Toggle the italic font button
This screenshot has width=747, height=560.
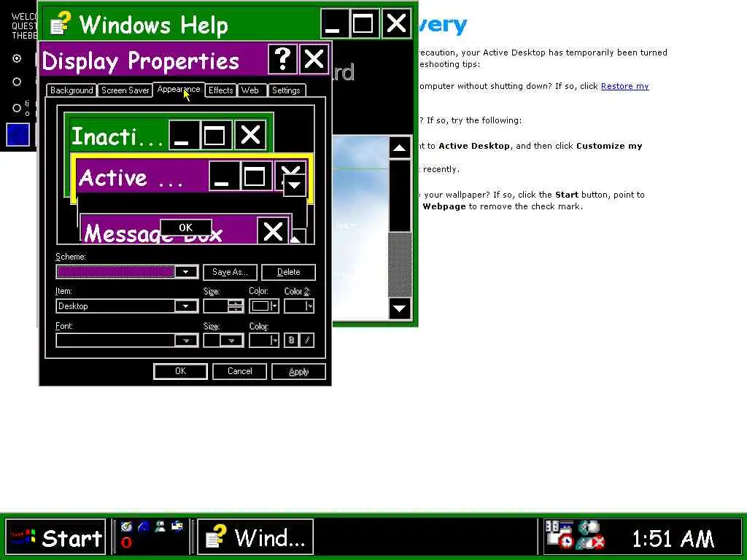(307, 340)
